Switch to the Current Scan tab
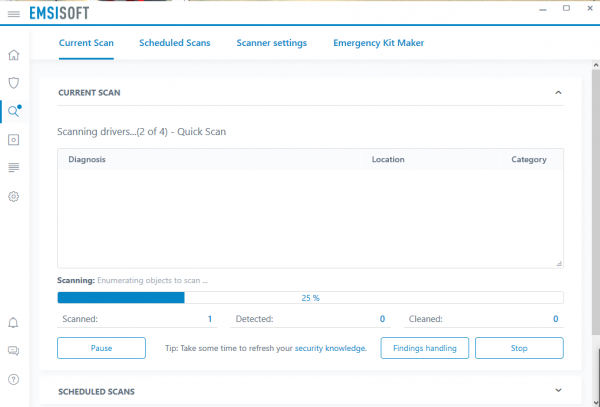600x407 pixels. [86, 43]
